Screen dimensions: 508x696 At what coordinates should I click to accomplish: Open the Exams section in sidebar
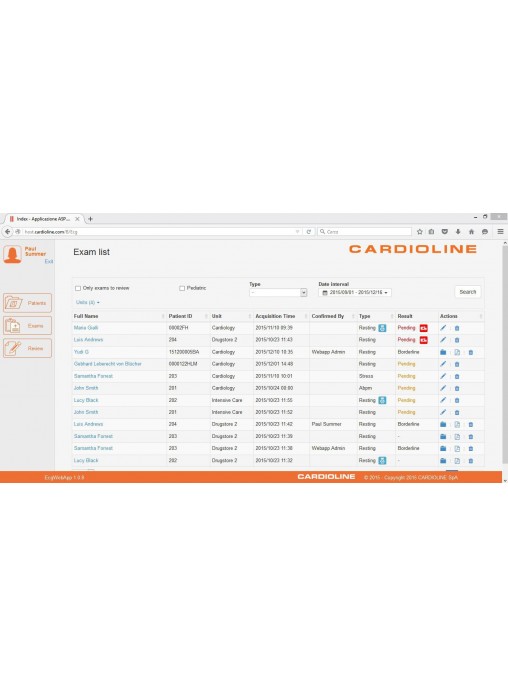(28, 325)
